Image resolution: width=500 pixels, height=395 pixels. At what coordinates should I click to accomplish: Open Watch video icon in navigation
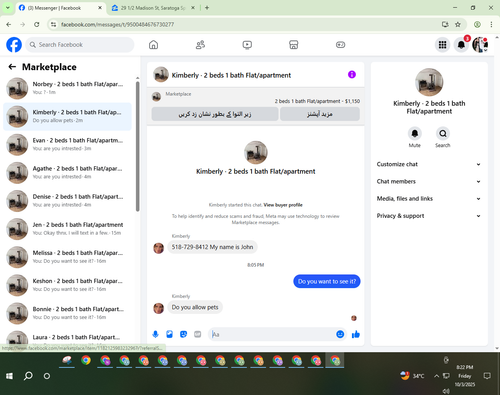pyautogui.click(x=247, y=45)
